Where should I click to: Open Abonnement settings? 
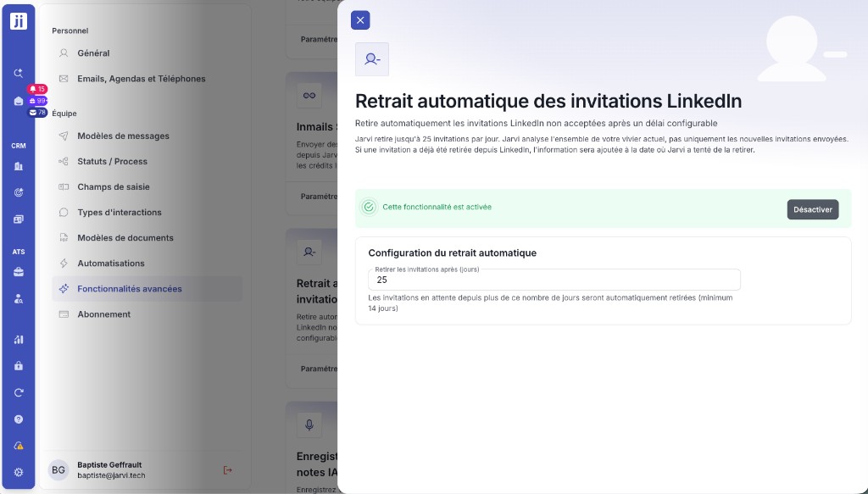(x=147, y=314)
